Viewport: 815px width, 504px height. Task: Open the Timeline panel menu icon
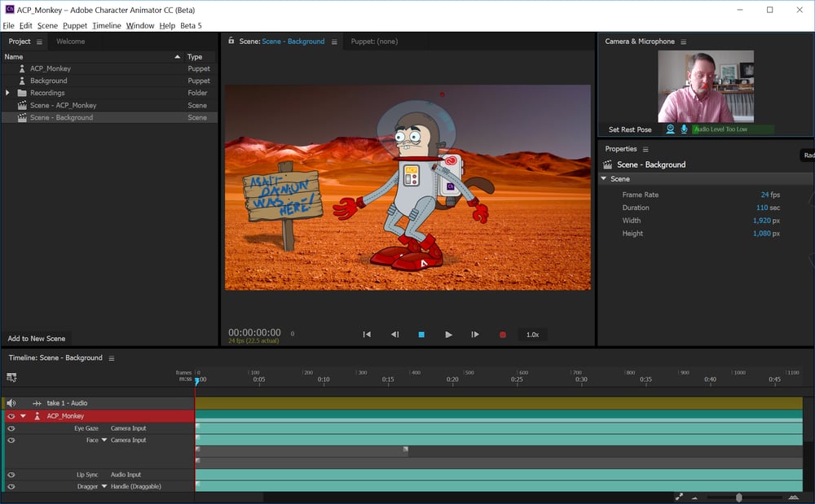111,358
